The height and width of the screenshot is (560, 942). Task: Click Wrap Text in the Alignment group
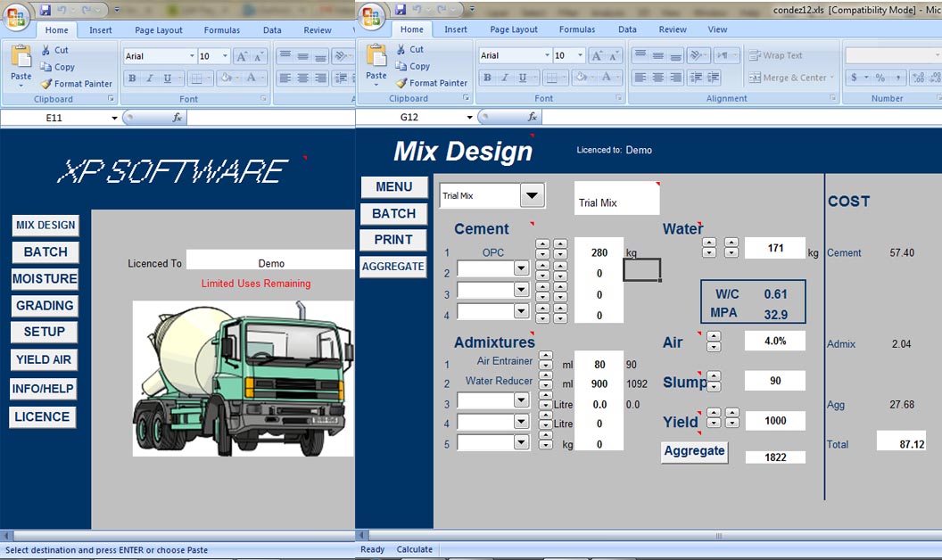[775, 55]
